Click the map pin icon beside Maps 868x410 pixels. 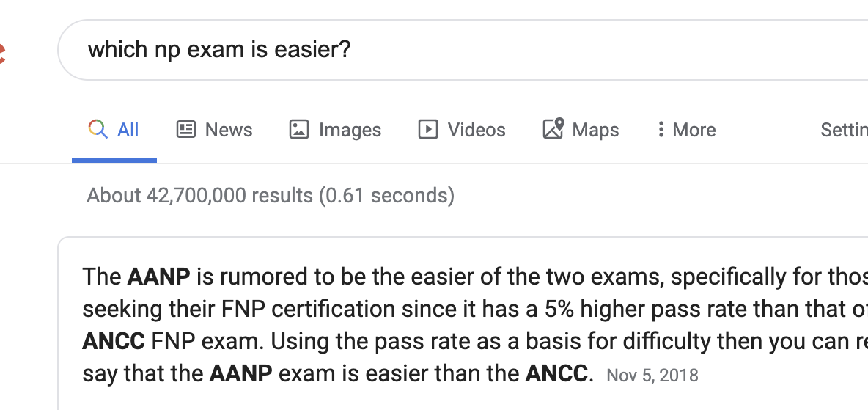tap(553, 128)
